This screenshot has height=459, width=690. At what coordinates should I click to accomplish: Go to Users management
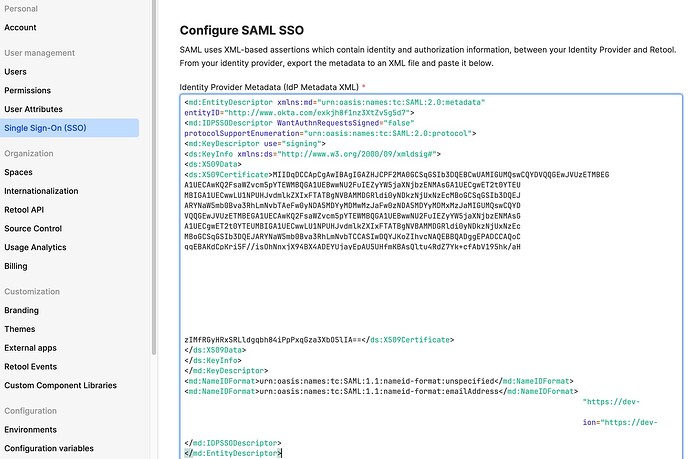(15, 72)
